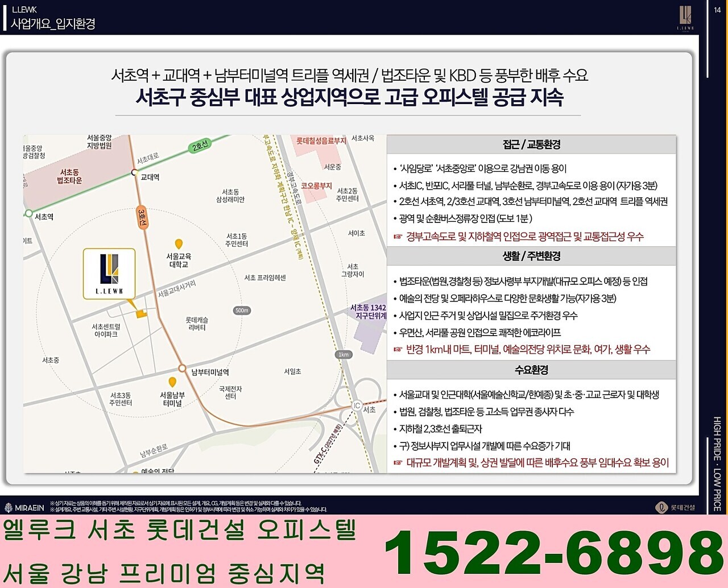Select the 접근 / 교통환경 section header
Image resolution: width=728 pixels, height=588 pixels.
pyautogui.click(x=531, y=144)
